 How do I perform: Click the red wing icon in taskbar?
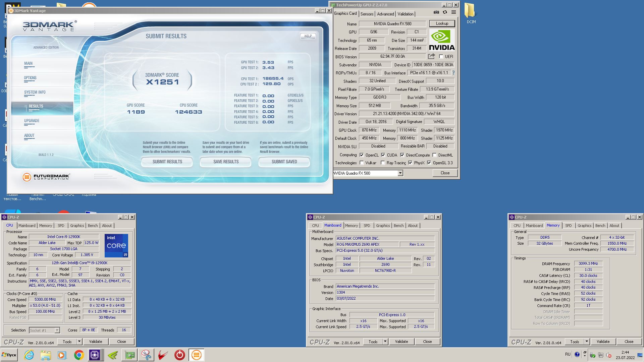[163, 355]
